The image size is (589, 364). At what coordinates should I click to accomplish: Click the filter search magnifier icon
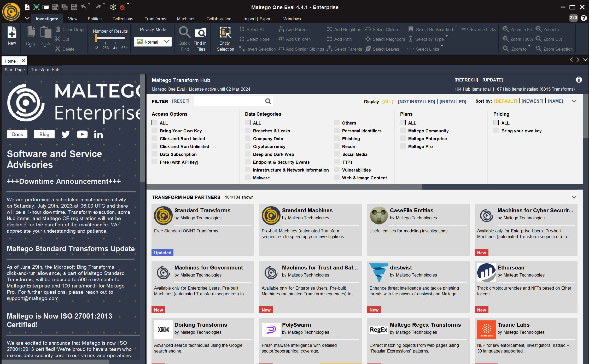(x=268, y=101)
